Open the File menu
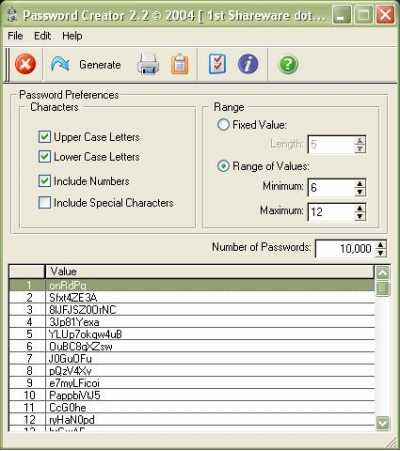 coord(15,36)
